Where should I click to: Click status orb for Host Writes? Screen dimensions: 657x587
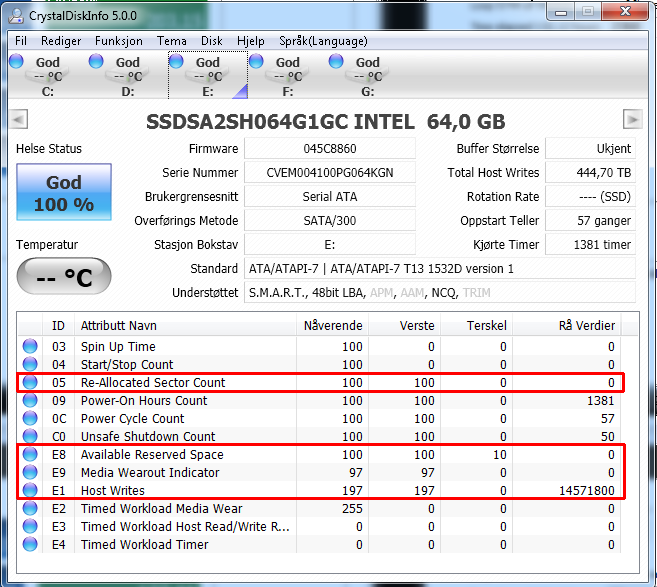tap(30, 490)
